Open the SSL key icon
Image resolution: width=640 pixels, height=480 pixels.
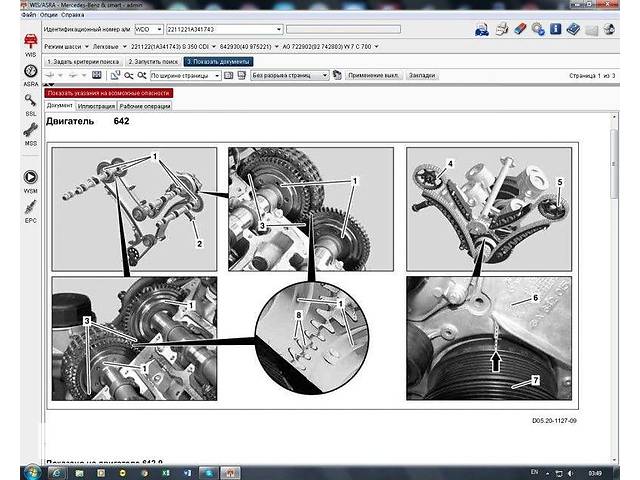(30, 102)
